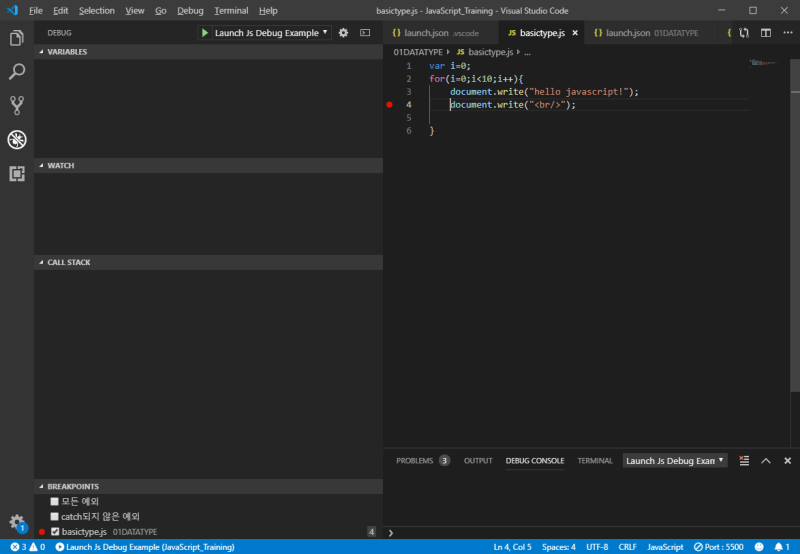Open launch.json via the debug gear icon
The image size is (800, 554).
pyautogui.click(x=343, y=33)
